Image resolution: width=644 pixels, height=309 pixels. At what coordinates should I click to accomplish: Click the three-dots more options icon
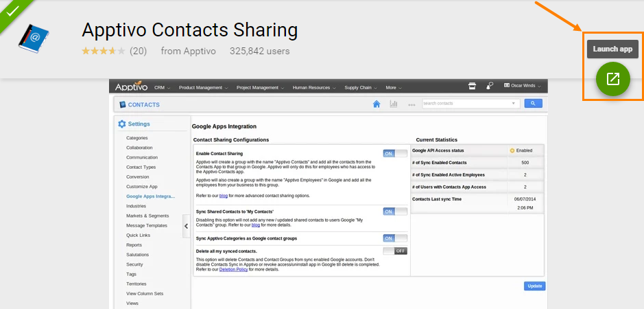[412, 105]
